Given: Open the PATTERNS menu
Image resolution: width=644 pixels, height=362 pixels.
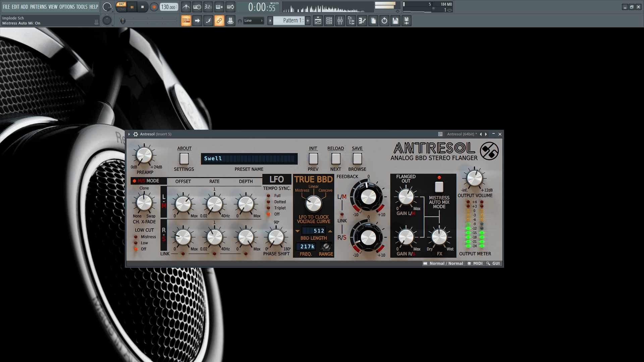Looking at the screenshot, I should coord(38,7).
